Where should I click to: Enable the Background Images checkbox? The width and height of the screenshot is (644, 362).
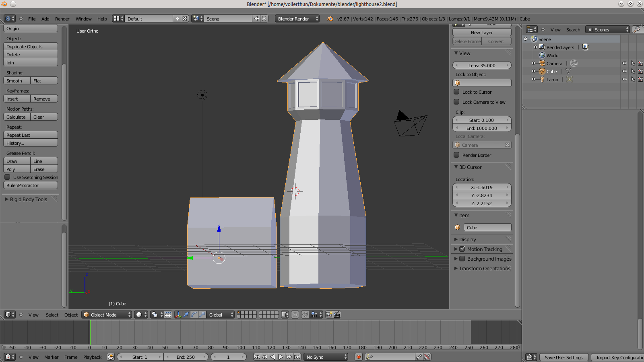tap(462, 259)
